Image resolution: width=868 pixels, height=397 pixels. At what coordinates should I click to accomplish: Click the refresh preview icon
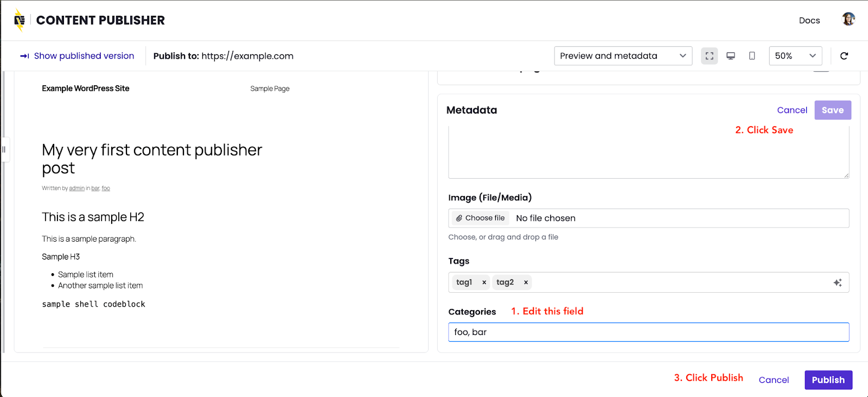[x=844, y=56]
